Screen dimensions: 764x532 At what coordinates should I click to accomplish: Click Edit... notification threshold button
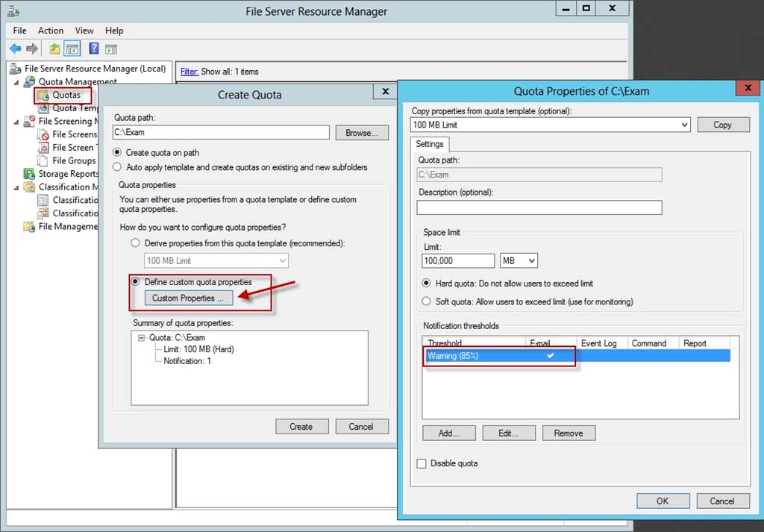(509, 433)
